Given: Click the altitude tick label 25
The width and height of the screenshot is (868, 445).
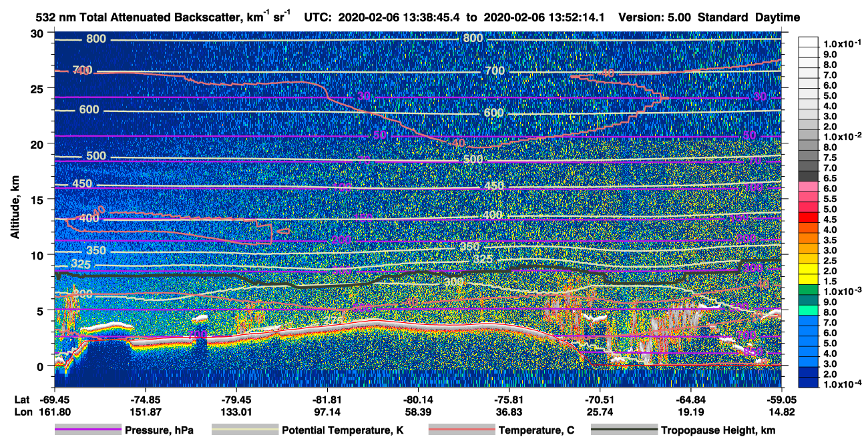Looking at the screenshot, I should 37,89.
